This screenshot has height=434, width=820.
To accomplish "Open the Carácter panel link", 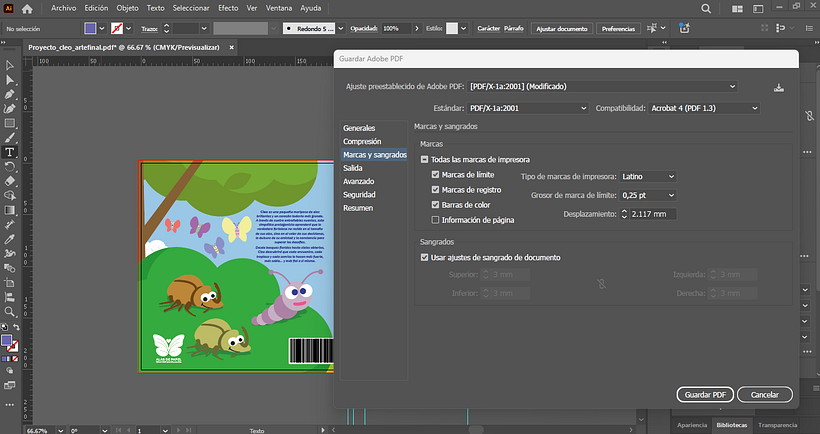I will coord(488,29).
